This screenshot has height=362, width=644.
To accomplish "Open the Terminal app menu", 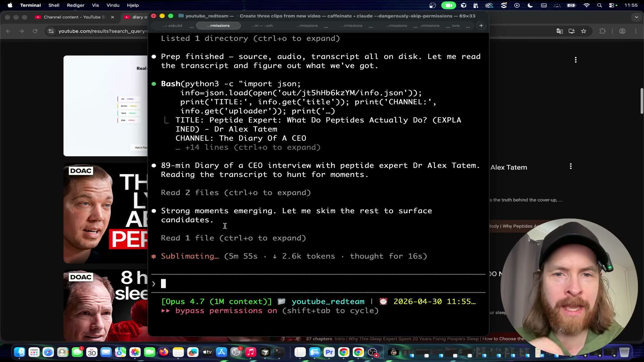I will 30,5.
